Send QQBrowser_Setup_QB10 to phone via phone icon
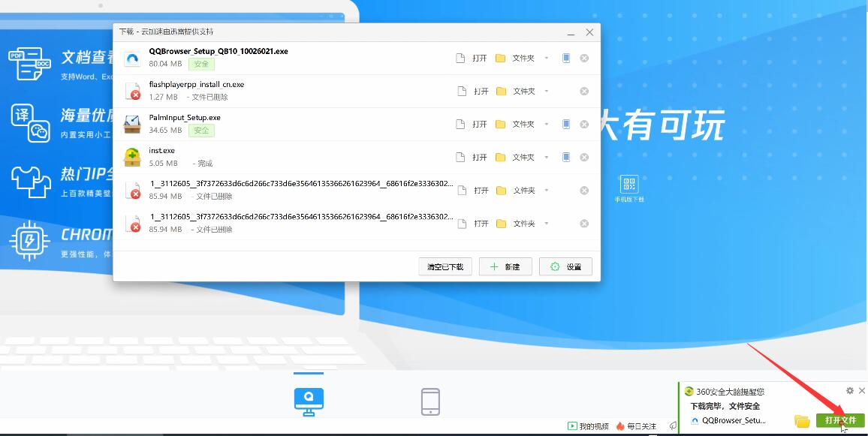Screen dimensions: 868x436 coord(565,58)
